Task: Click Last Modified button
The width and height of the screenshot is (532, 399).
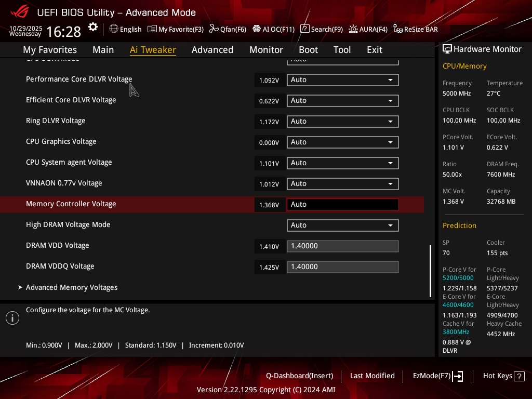Action: pyautogui.click(x=372, y=376)
